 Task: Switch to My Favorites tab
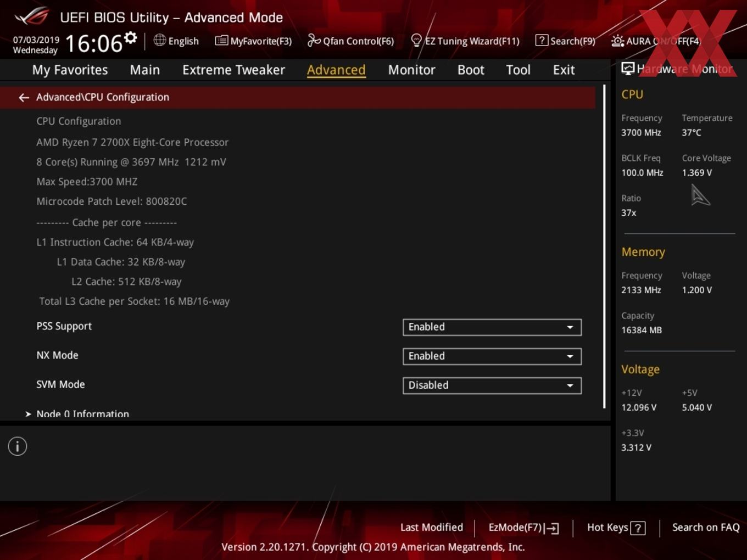tap(70, 70)
